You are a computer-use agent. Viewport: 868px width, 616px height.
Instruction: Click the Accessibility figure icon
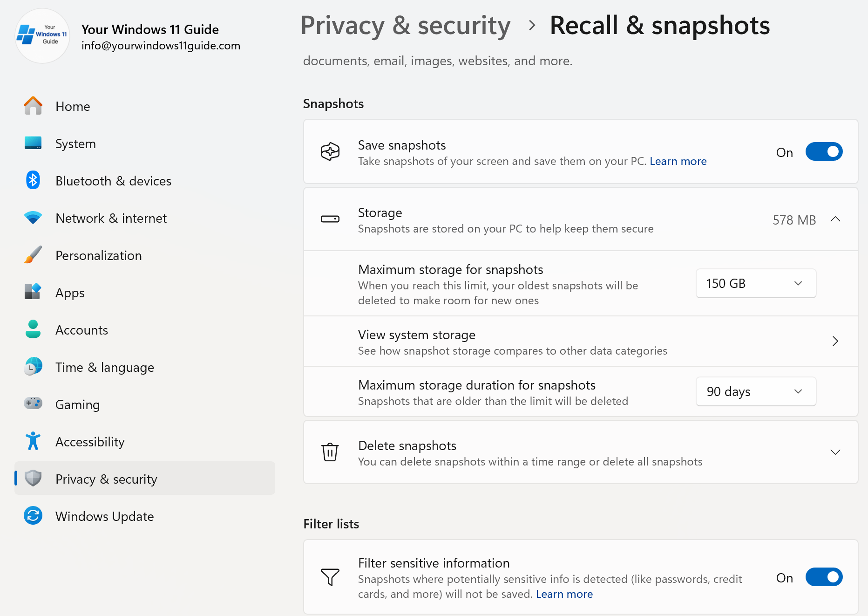coord(33,441)
